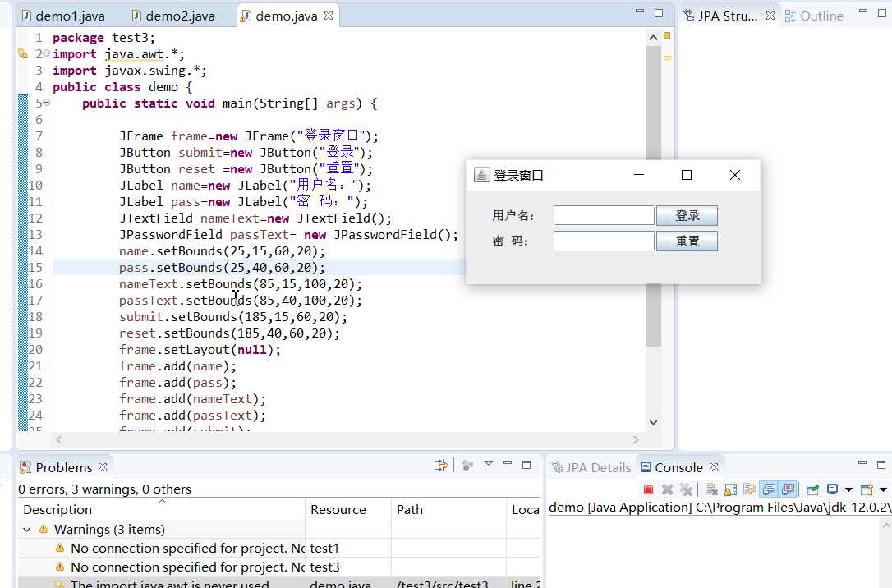892x588 pixels.
Task: Minimize the Problems panel
Action: [x=508, y=463]
